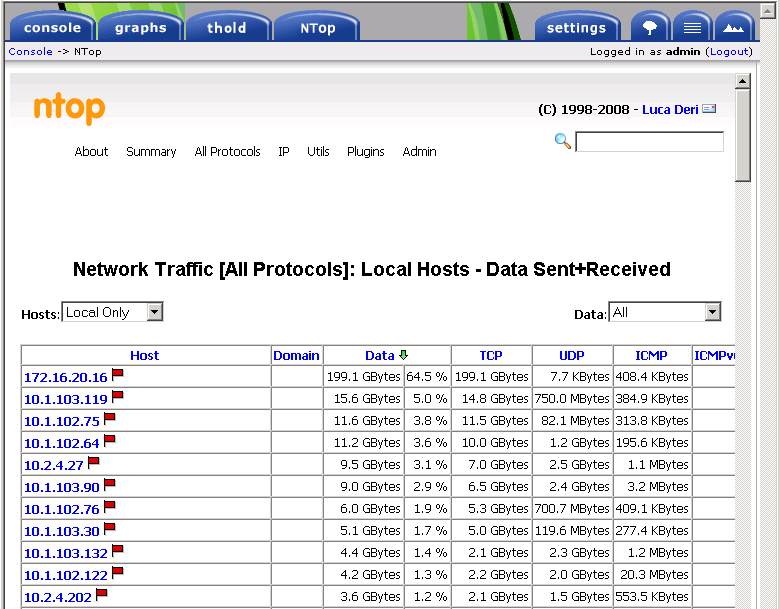Click the red flag next to 10.2.4.202
This screenshot has height=609, width=780.
point(101,594)
